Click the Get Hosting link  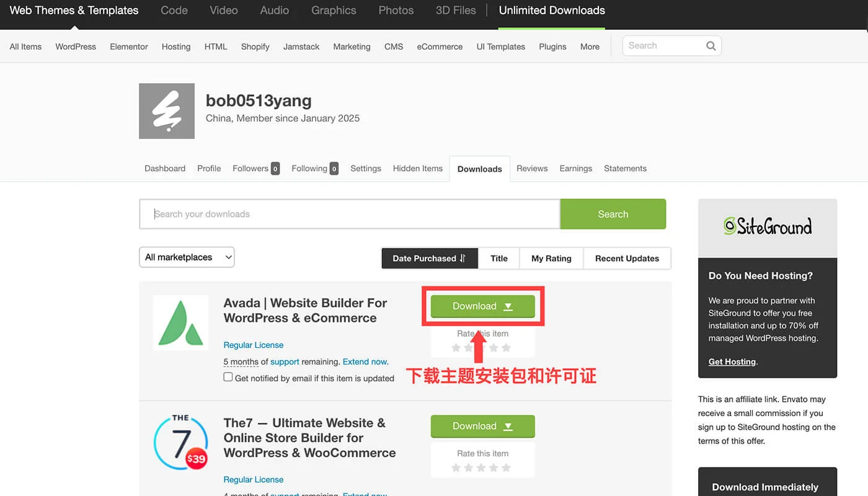point(732,362)
